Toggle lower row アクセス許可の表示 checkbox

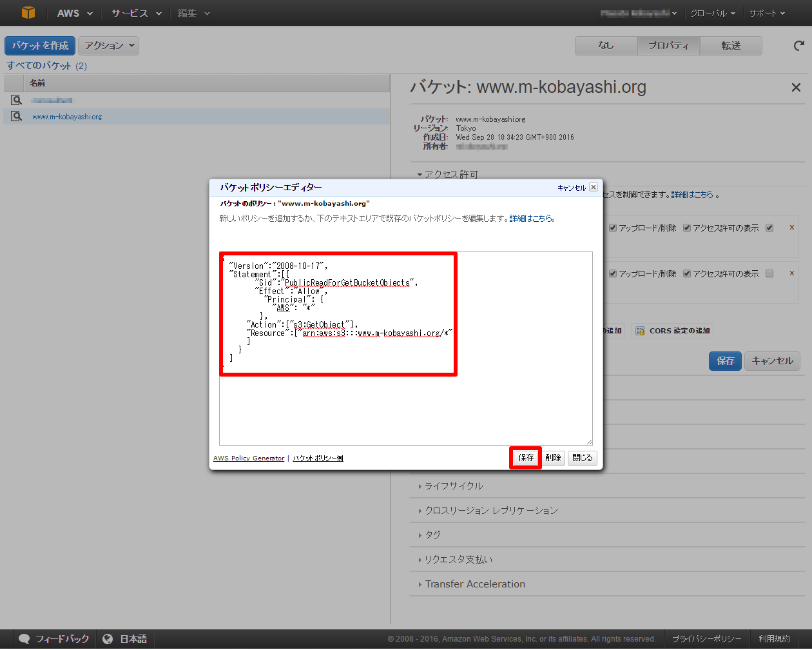tap(687, 273)
